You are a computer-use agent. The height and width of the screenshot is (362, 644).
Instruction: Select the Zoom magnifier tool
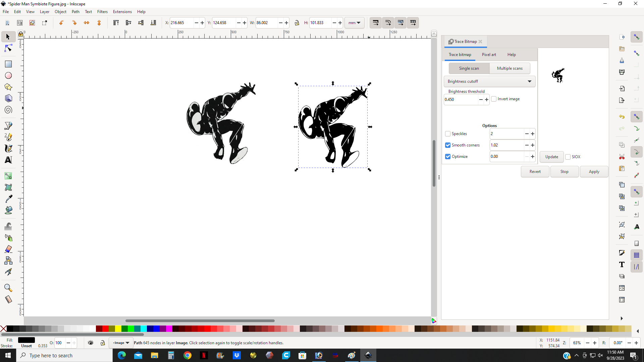[8, 288]
